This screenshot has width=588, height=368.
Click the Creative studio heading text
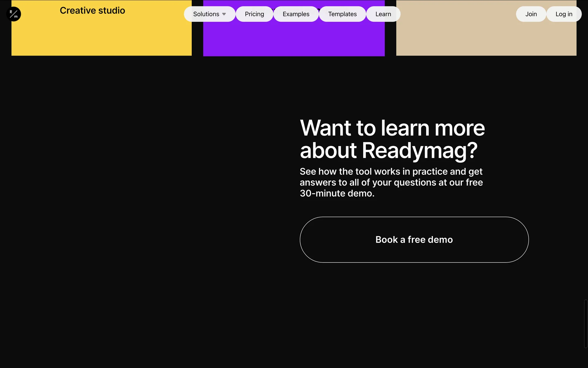(92, 10)
